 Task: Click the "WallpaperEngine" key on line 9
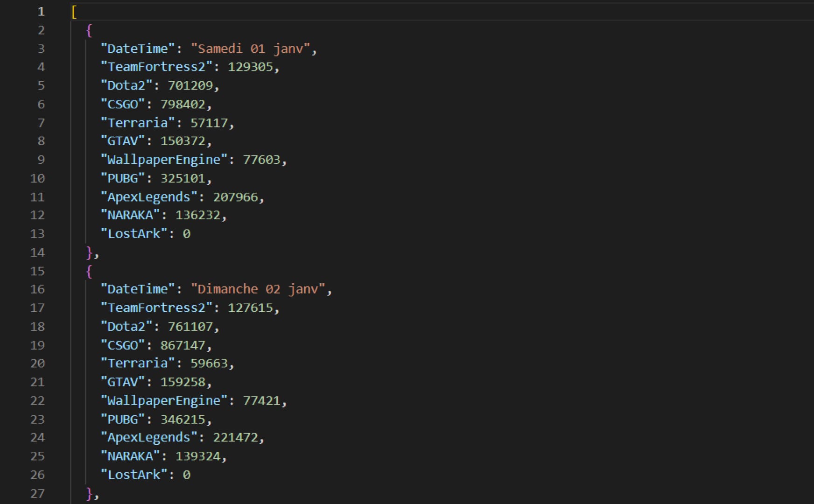click(164, 160)
